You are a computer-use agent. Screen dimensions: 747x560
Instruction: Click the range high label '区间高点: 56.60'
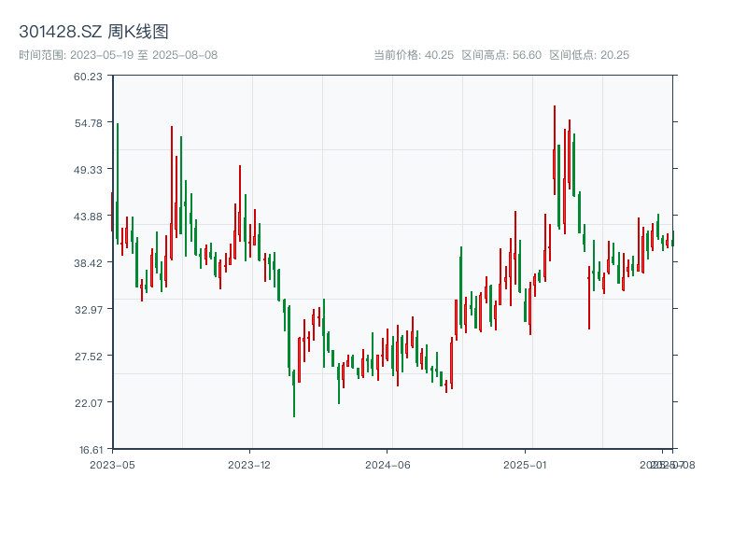pos(501,55)
